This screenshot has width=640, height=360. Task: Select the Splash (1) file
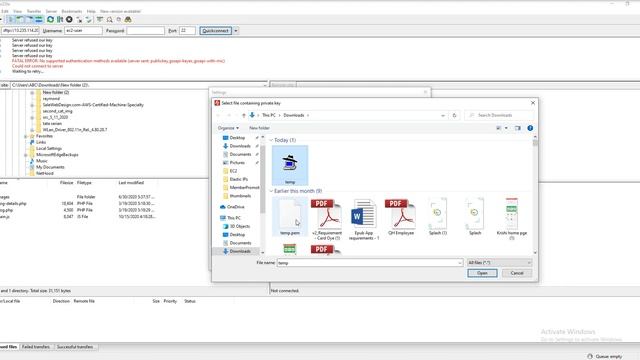438,216
